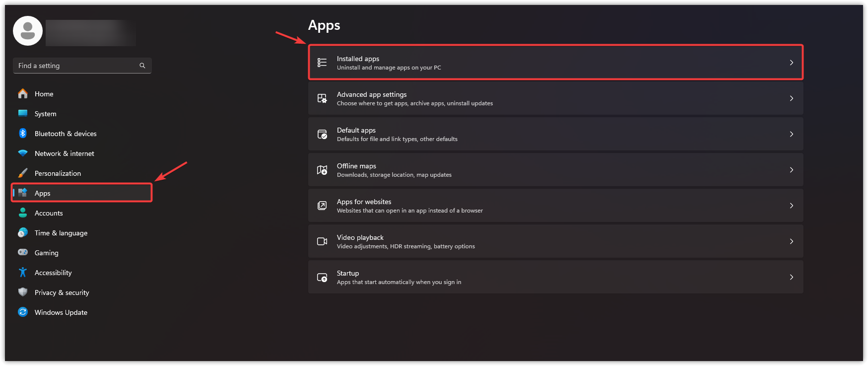Select Privacy & security in sidebar
868x366 pixels.
(x=62, y=293)
